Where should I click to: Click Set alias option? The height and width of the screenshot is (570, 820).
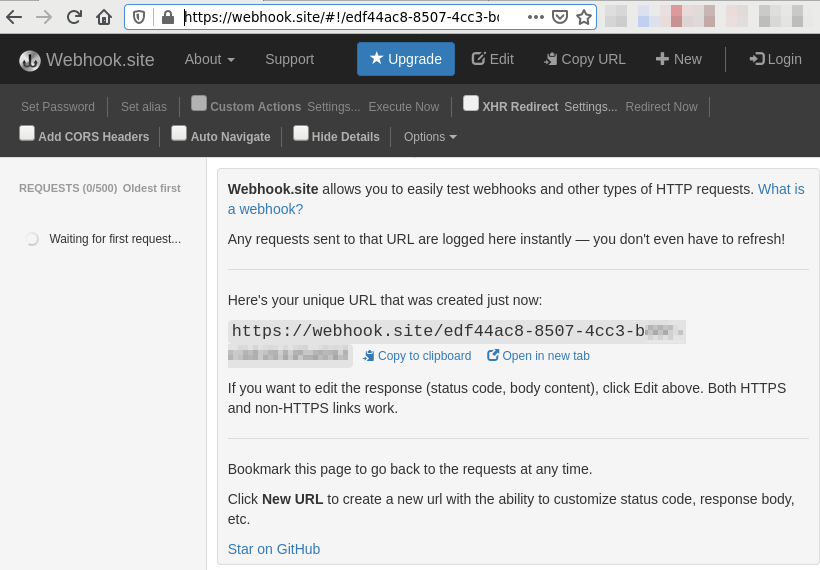144,107
